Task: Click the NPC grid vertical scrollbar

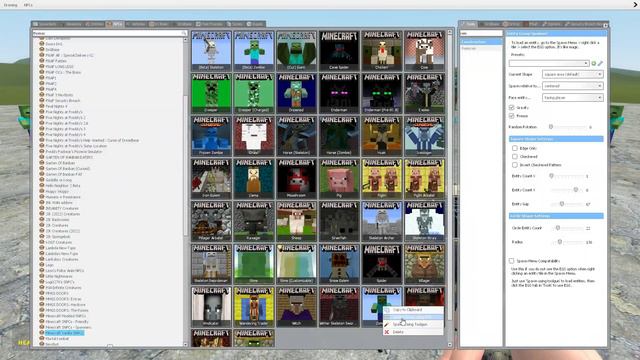Action: (450, 188)
